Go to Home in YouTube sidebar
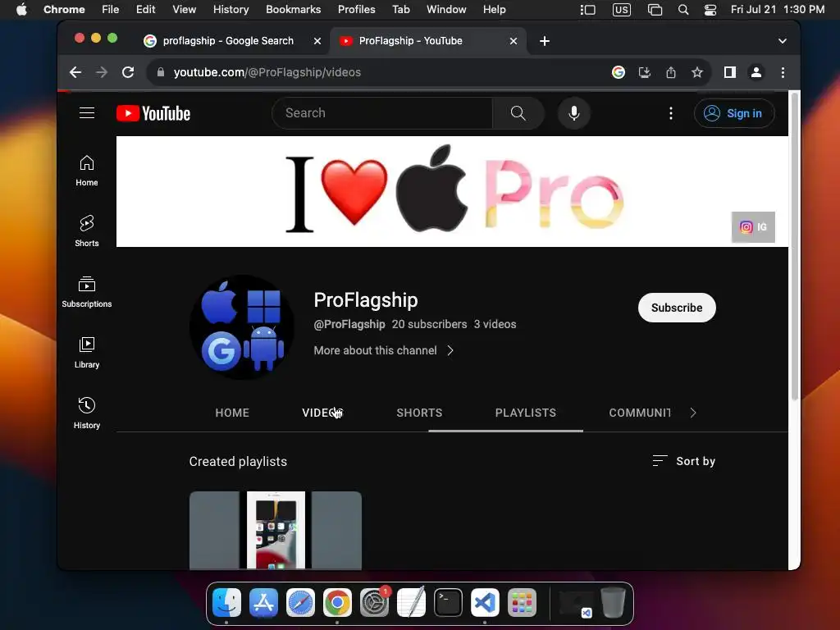This screenshot has width=840, height=630. [x=87, y=171]
